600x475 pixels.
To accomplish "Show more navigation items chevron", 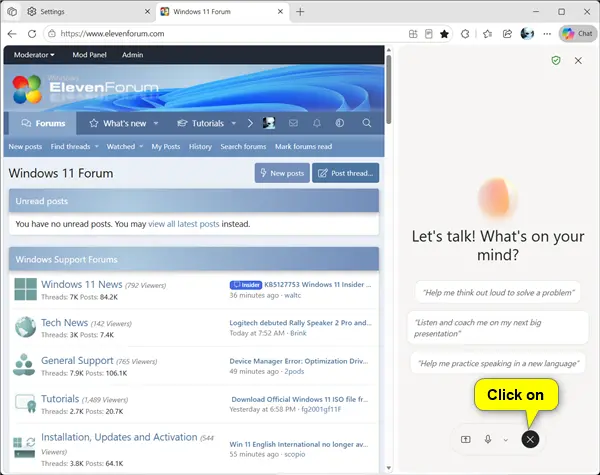I will [x=250, y=123].
